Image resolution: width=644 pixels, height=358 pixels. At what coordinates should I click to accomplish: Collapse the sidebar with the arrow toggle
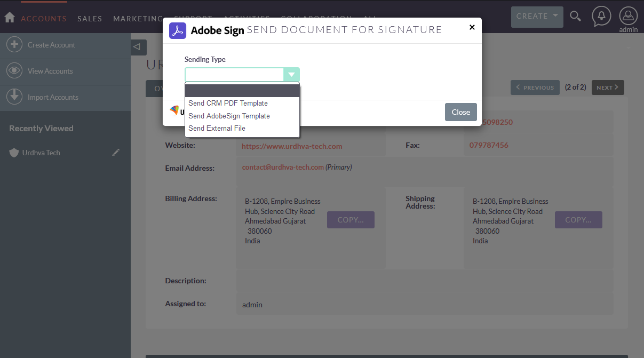(x=138, y=47)
